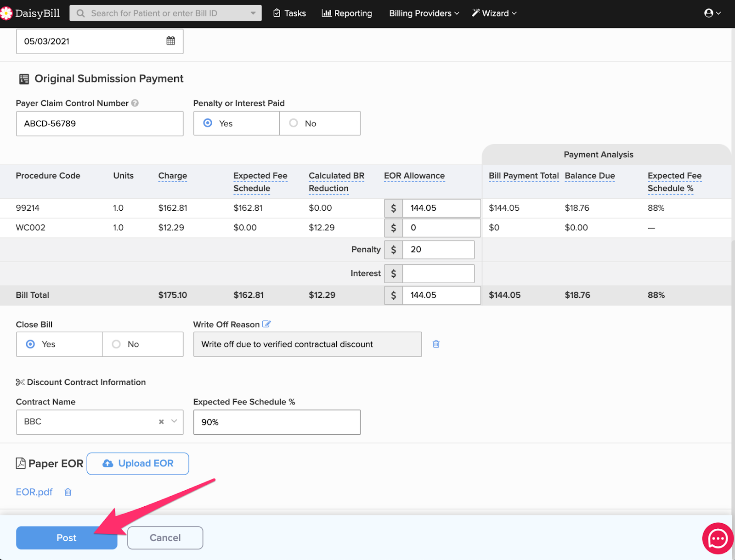This screenshot has width=735, height=560.
Task: Delete write off reason trash icon
Action: pos(436,344)
